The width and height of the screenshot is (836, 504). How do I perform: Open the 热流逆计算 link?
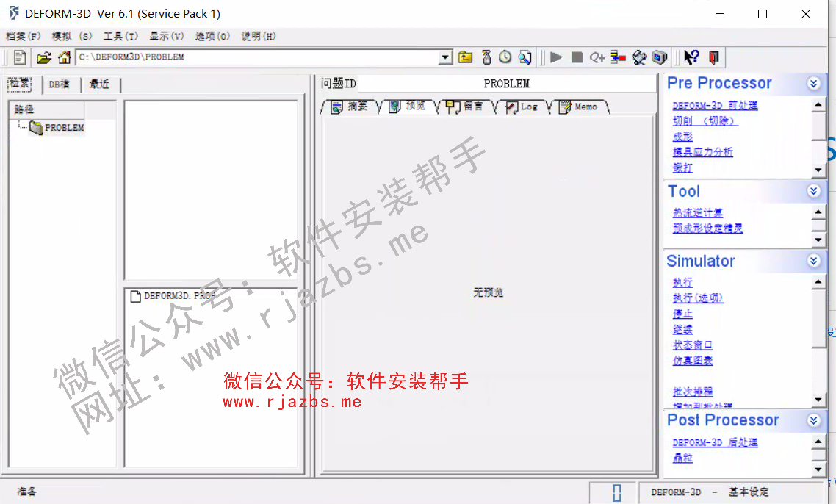point(698,213)
